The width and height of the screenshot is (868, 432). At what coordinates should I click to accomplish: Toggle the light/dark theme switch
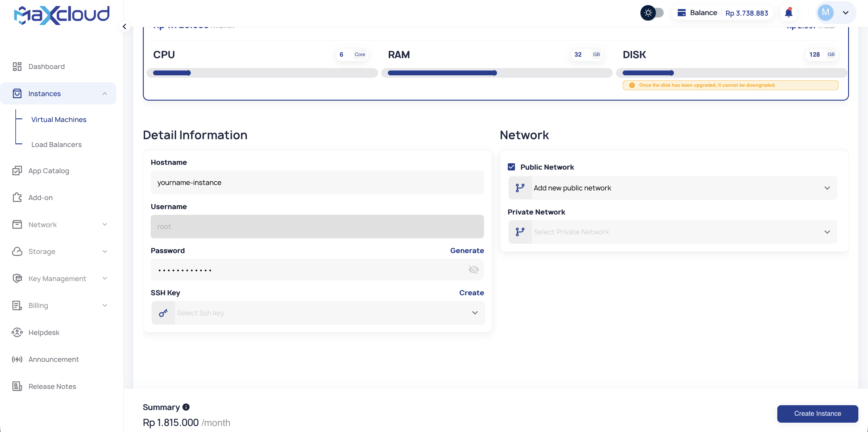pos(652,13)
